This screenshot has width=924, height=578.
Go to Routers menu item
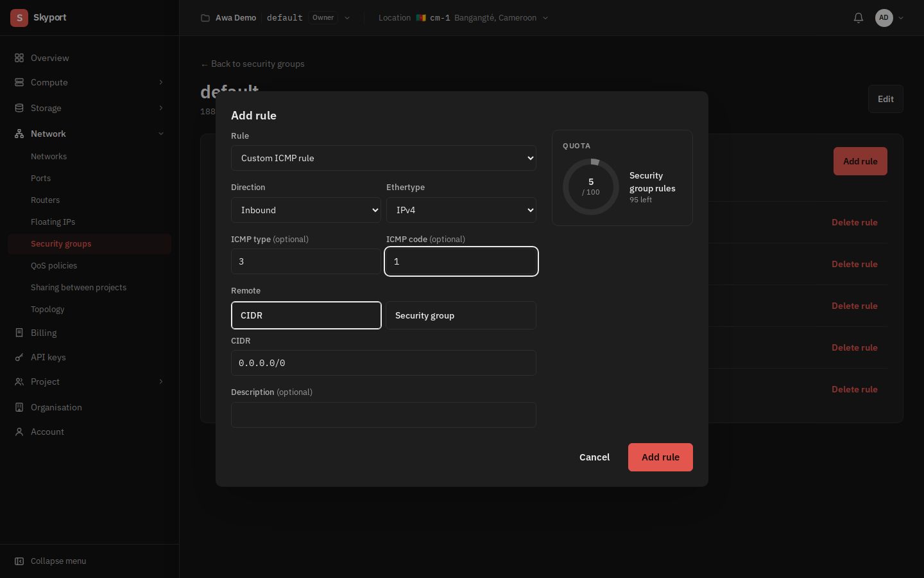coord(45,200)
